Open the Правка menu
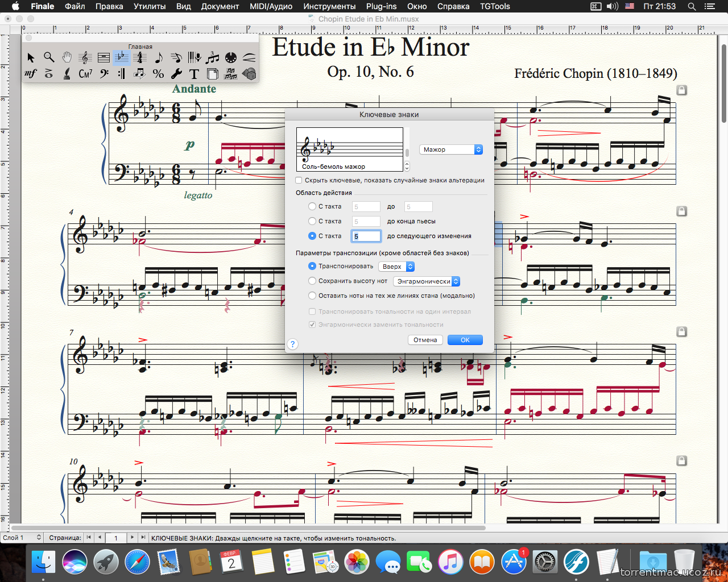 coord(109,6)
